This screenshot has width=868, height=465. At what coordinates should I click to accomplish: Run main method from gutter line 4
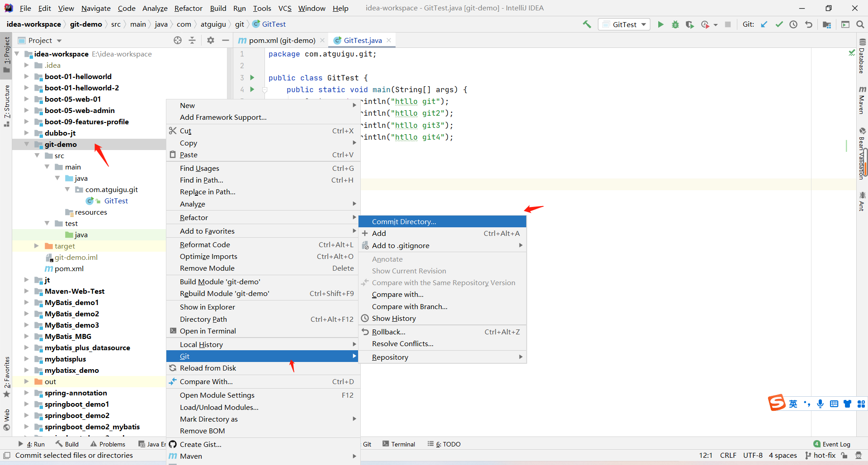point(252,89)
